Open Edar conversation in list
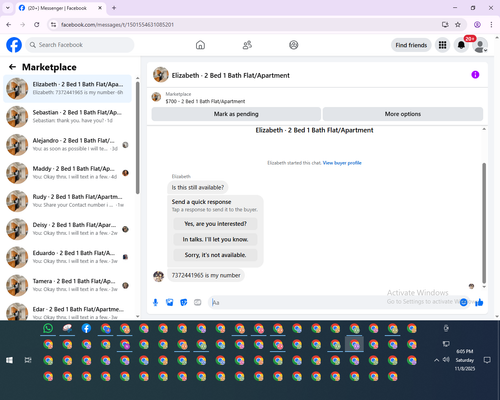Screen dimensions: 500x400 [x=67, y=310]
